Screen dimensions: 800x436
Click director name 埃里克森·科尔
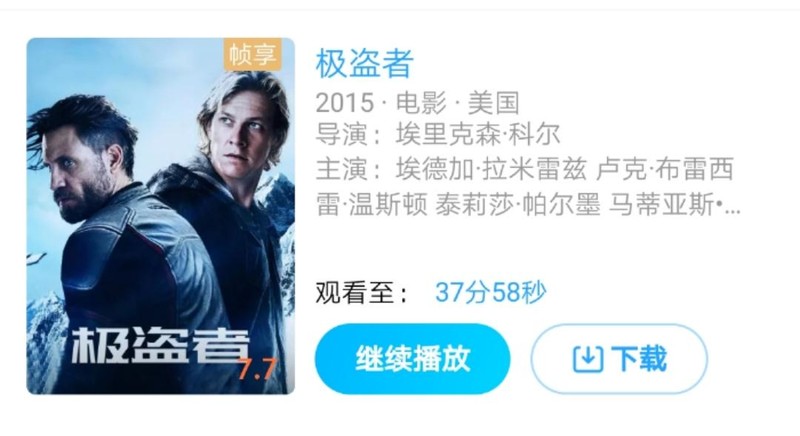478,134
